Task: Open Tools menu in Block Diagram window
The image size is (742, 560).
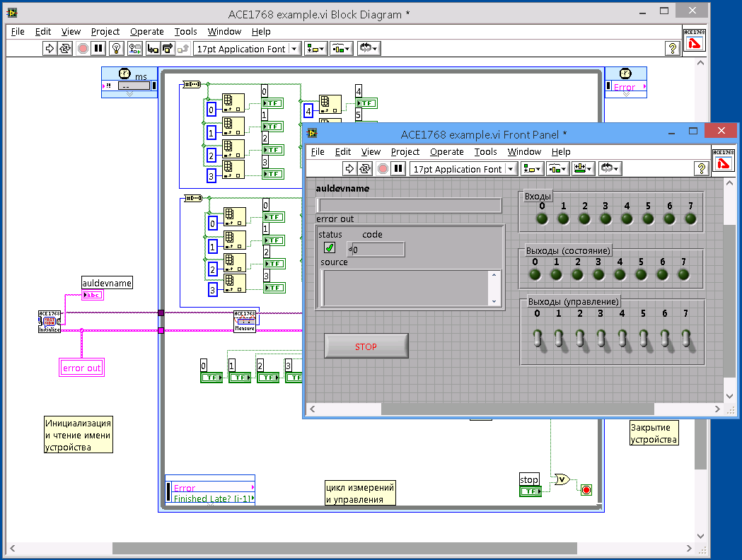Action: [x=185, y=32]
